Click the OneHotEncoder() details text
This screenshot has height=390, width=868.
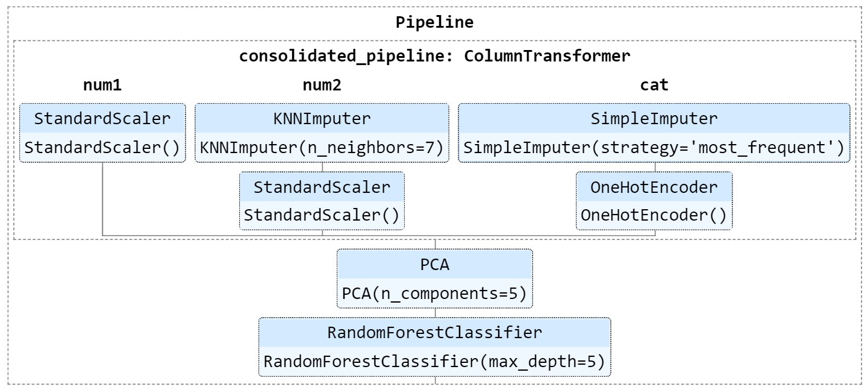pos(654,216)
